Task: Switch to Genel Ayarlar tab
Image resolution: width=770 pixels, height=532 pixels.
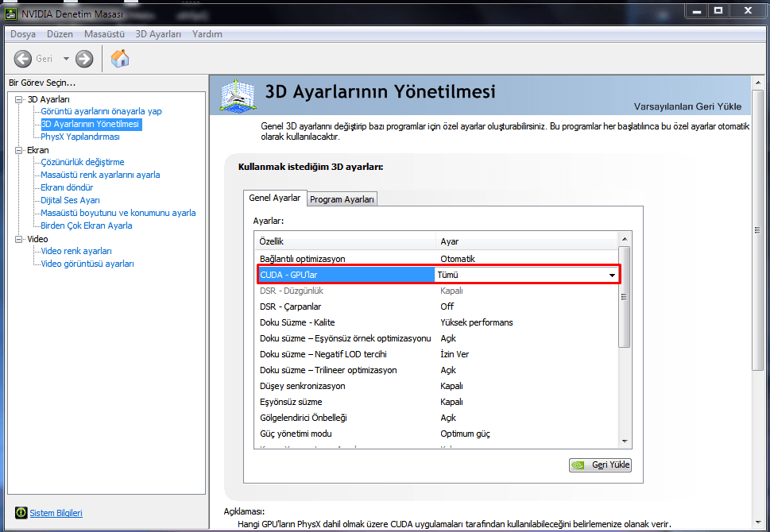Action: (x=275, y=198)
